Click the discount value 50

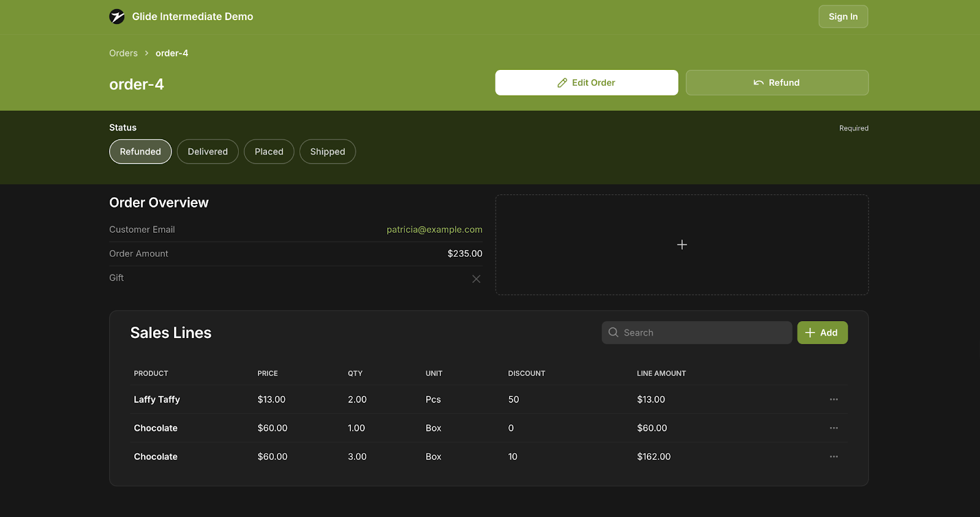(513, 399)
